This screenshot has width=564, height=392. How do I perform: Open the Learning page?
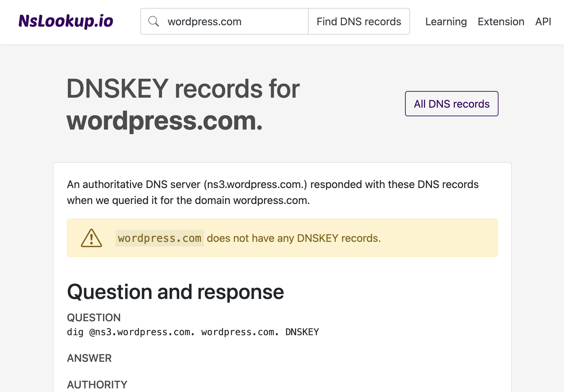(x=446, y=21)
